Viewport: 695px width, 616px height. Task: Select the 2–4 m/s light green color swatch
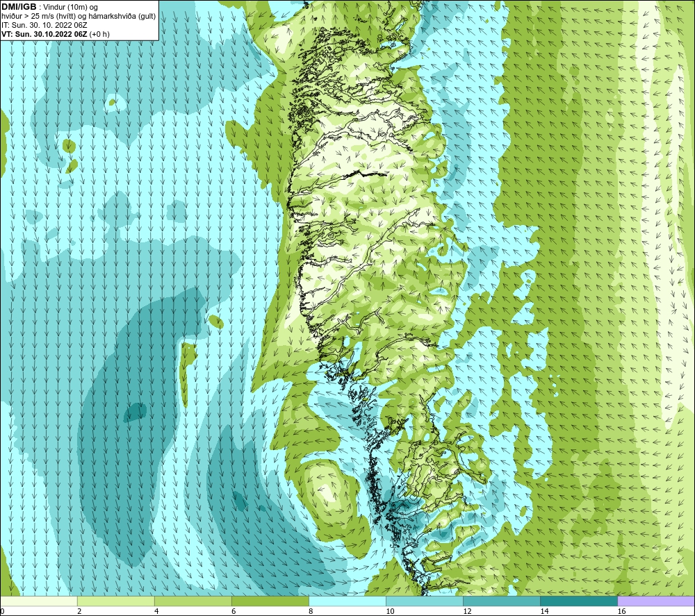point(115,601)
